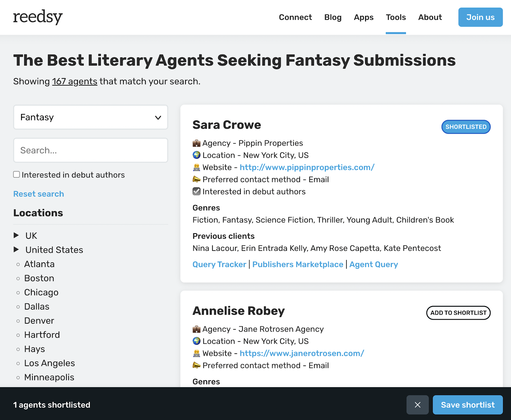Select Boston location
This screenshot has height=420, width=511.
click(39, 278)
